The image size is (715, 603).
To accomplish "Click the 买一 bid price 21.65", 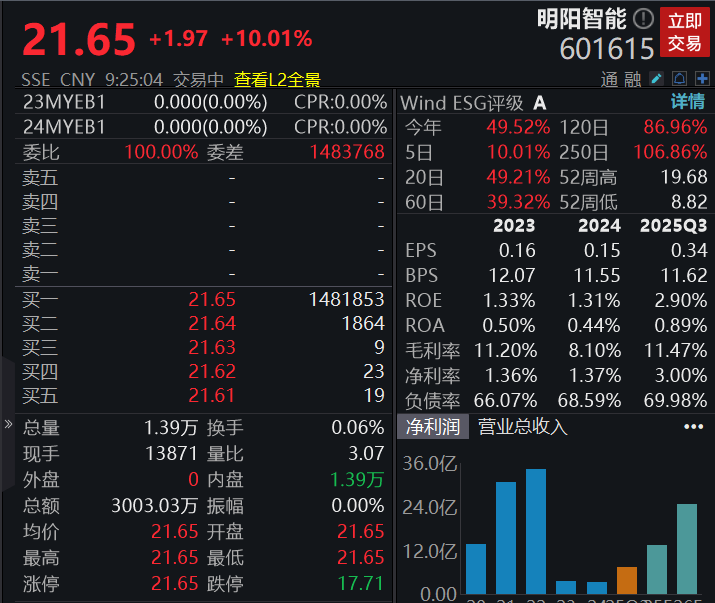I will click(212, 299).
